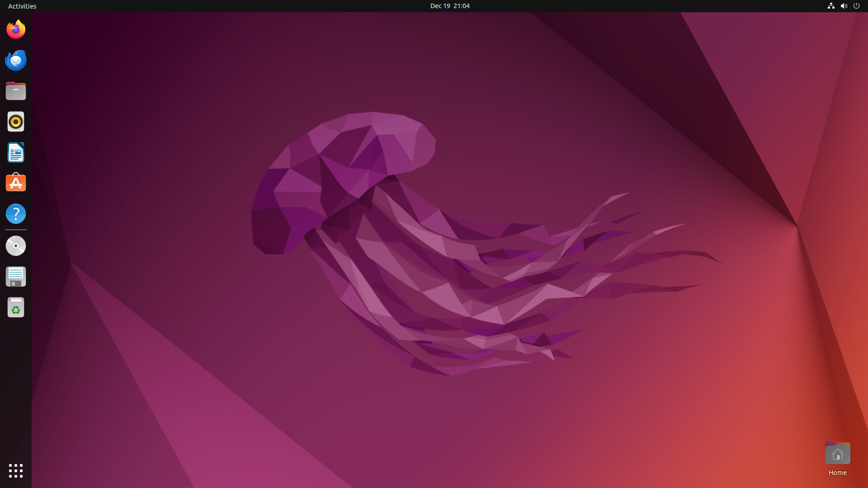Open Ubuntu Software store icon
Image resolution: width=868 pixels, height=488 pixels.
click(x=16, y=183)
